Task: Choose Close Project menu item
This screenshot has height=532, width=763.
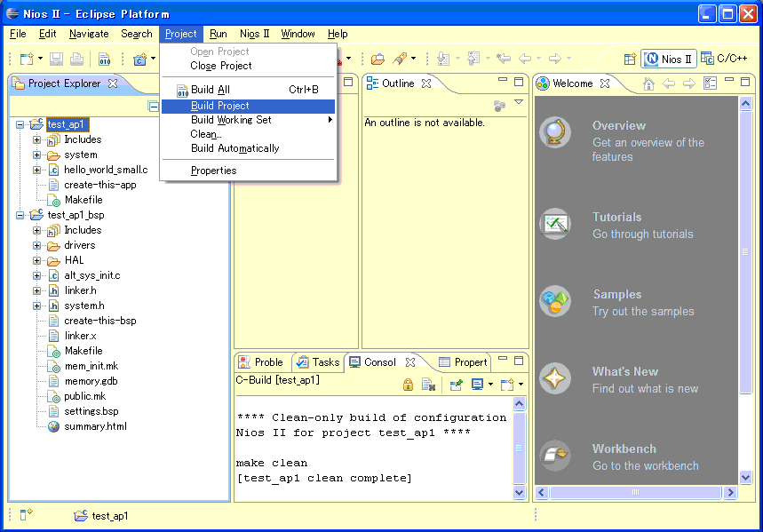Action: [x=248, y=66]
